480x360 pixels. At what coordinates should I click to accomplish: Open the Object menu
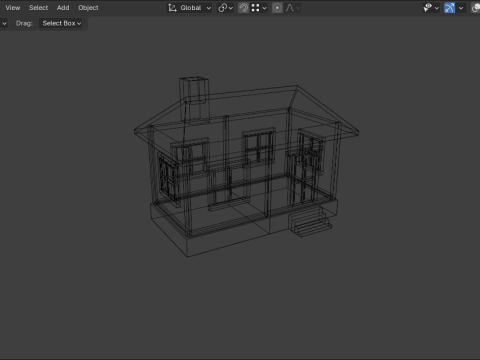point(88,8)
